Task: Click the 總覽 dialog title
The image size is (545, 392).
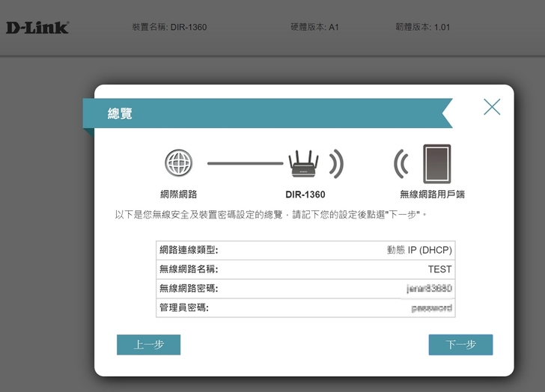Action: point(120,113)
